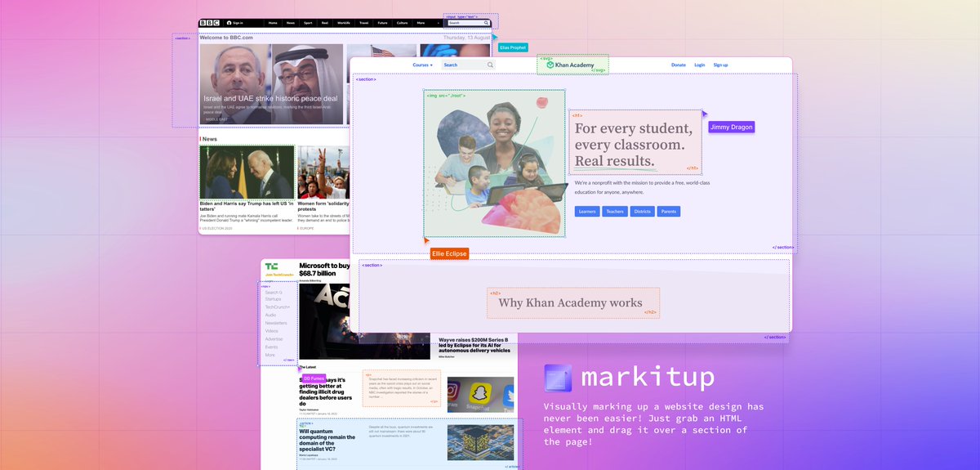Click the BBC date 'Thursday, 13 August'
Screen dimensions: 980x470
[467, 38]
